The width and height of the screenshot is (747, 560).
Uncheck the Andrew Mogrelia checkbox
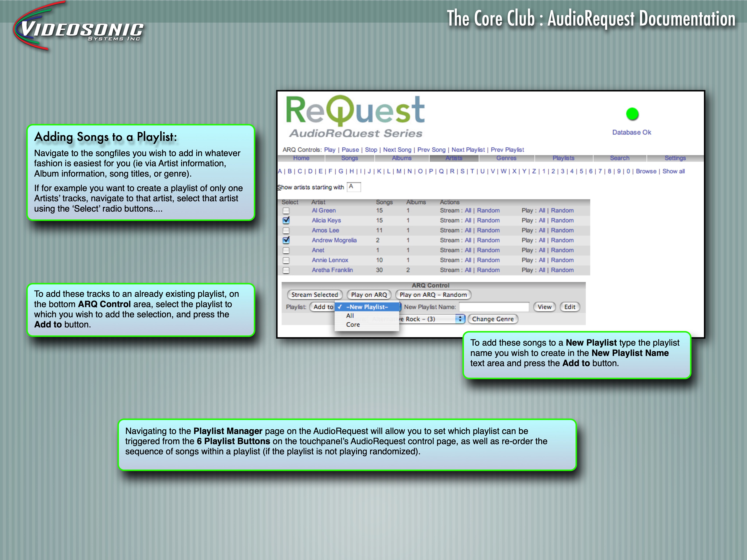[x=286, y=240]
